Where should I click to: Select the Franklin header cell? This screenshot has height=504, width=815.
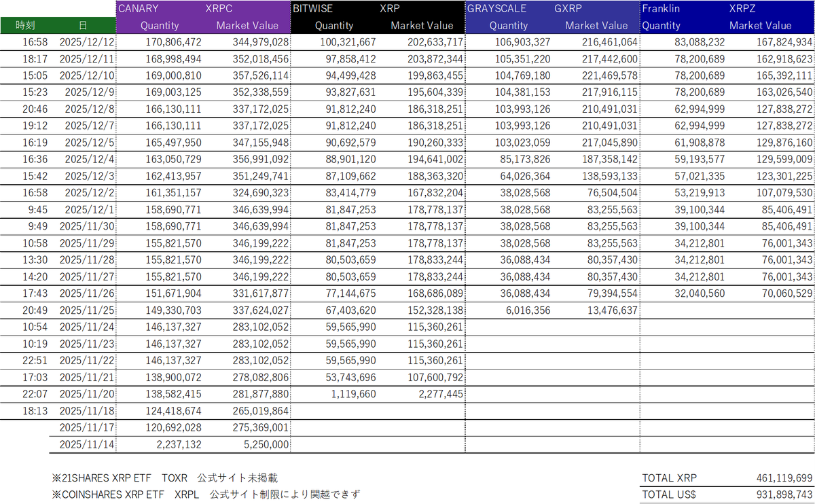point(660,8)
